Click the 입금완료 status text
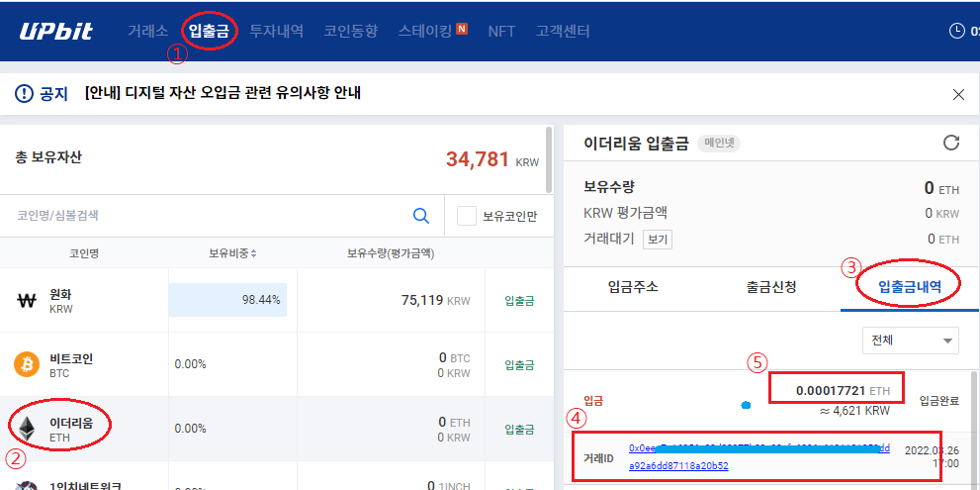 pyautogui.click(x=938, y=401)
